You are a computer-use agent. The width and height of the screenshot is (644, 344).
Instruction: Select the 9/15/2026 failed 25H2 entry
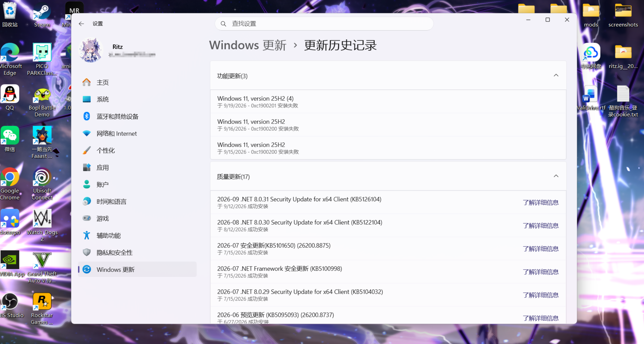pos(388,148)
